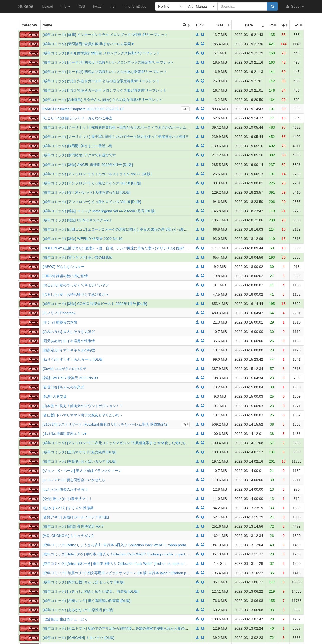
Task: Download torrent file for FAKKU Unlimited Chapters row
Action: [197, 109]
